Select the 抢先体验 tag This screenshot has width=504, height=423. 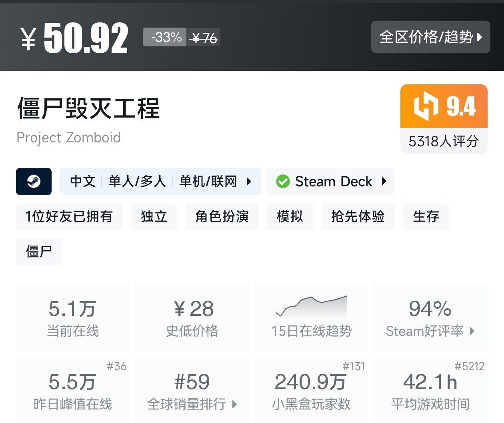(x=358, y=217)
